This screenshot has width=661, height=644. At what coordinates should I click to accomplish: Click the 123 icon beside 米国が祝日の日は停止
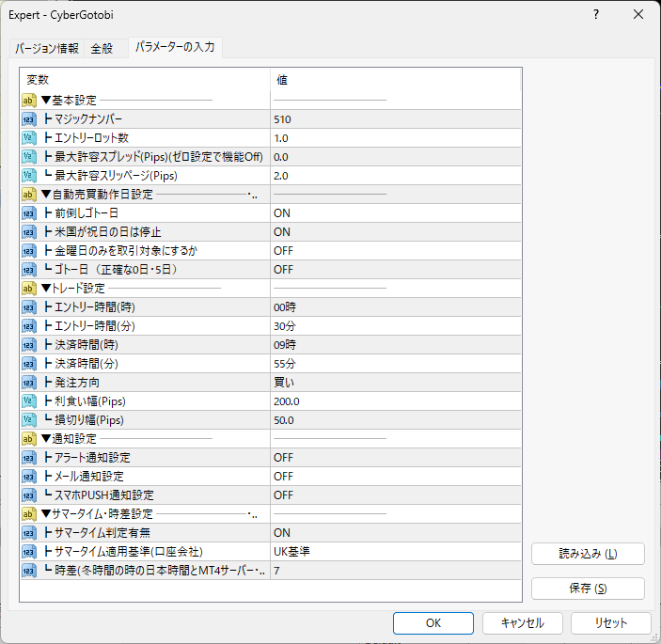tap(28, 232)
